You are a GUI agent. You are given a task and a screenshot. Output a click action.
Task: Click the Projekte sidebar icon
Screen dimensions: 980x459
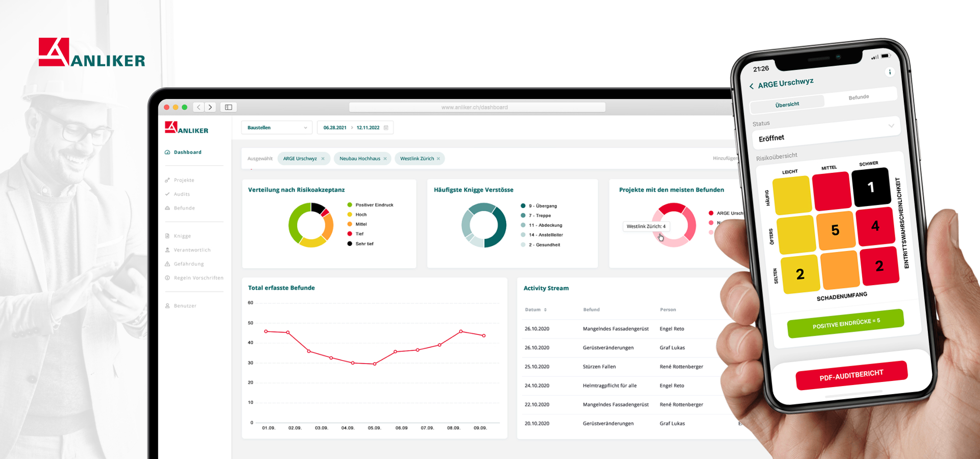coord(167,180)
